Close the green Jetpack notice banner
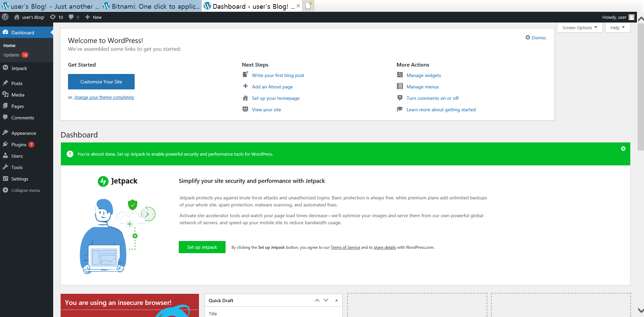644x317 pixels. click(623, 149)
